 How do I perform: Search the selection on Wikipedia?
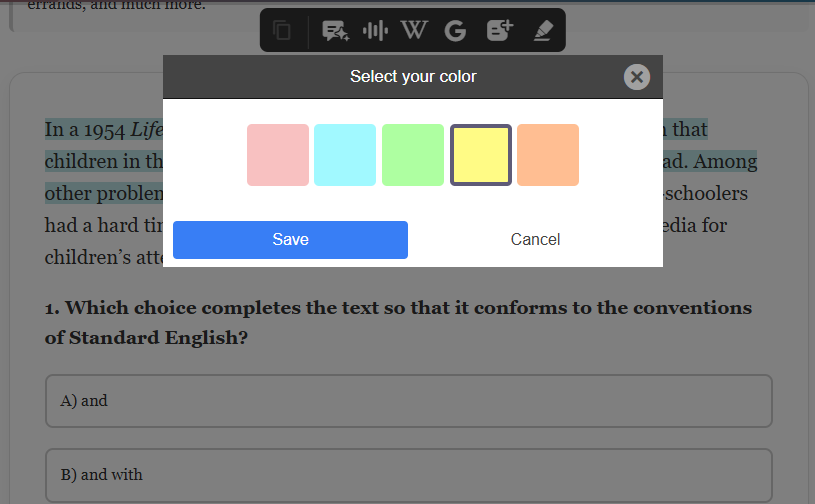(414, 31)
